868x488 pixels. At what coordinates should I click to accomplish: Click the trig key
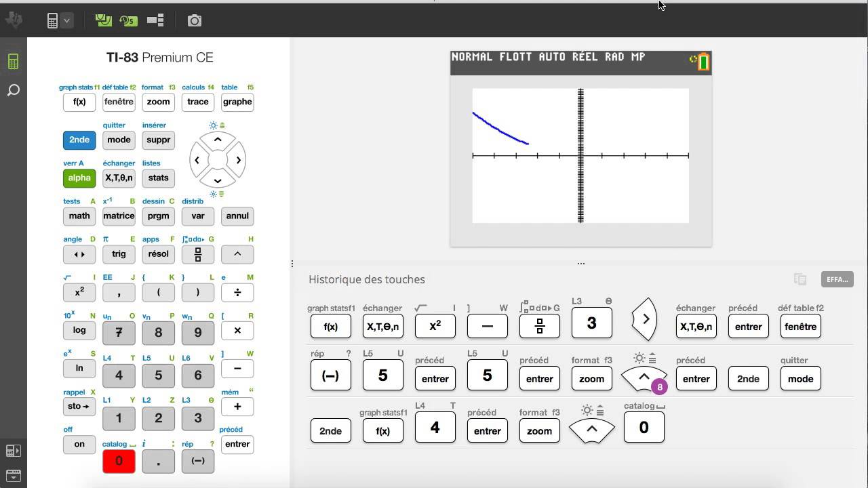pyautogui.click(x=119, y=254)
